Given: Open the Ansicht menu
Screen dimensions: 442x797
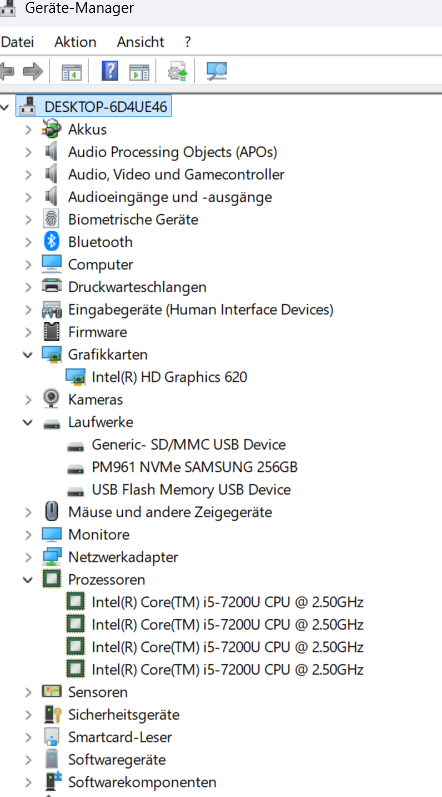Looking at the screenshot, I should [140, 42].
